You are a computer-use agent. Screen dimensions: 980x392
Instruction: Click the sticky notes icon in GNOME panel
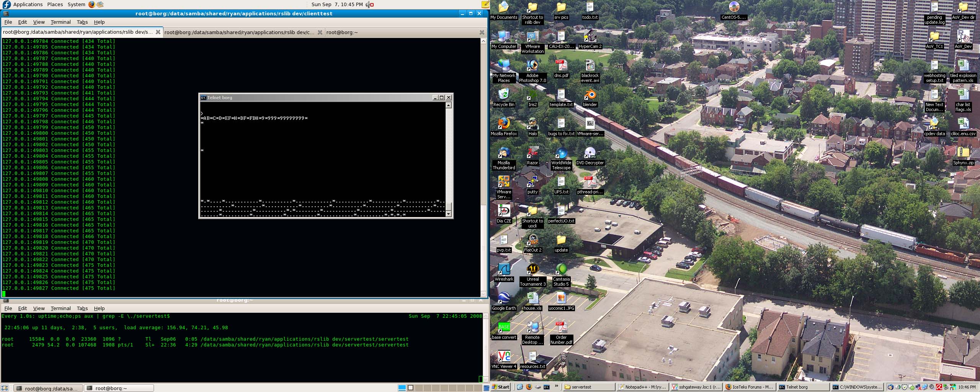[x=485, y=4]
